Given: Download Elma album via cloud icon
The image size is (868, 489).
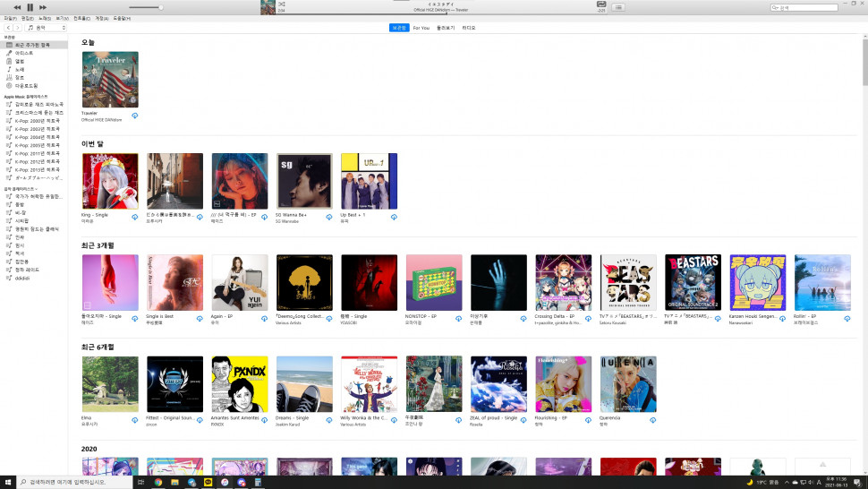Looking at the screenshot, I should click(134, 420).
